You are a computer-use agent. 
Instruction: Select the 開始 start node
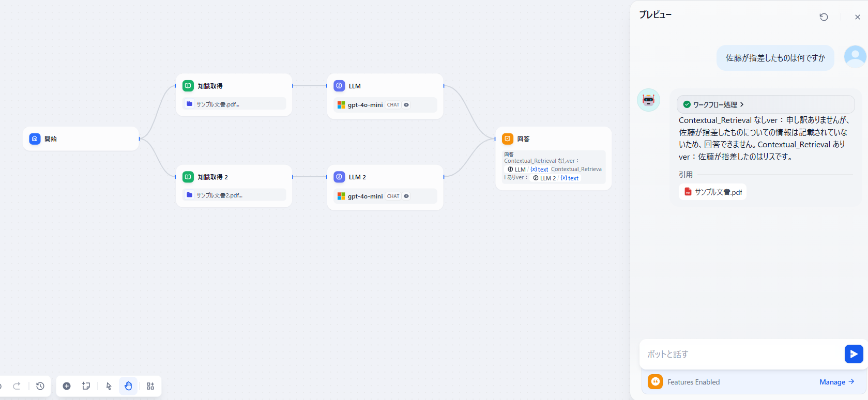click(81, 139)
